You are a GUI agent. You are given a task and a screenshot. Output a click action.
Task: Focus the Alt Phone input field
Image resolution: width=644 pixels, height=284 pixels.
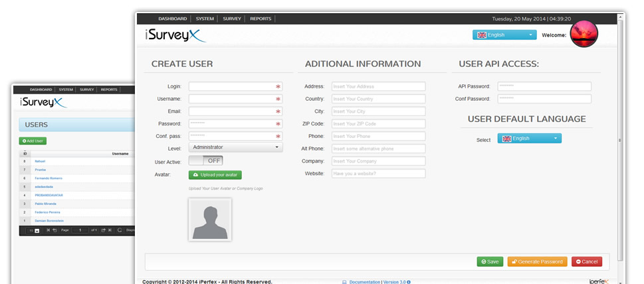click(379, 149)
